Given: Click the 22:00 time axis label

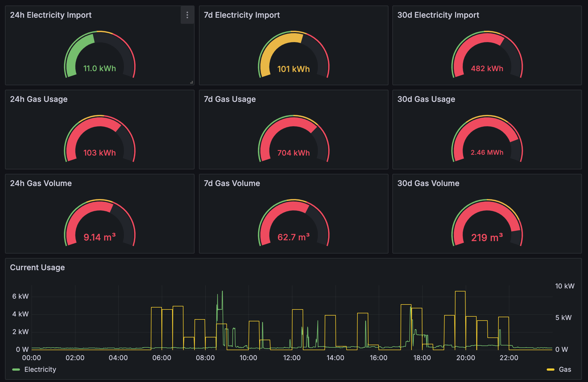Looking at the screenshot, I should pos(509,358).
